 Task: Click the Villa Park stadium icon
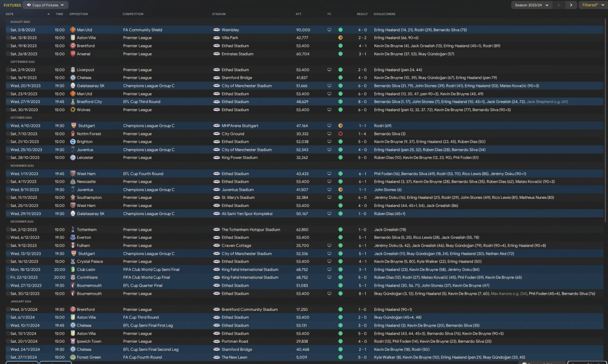tap(216, 38)
